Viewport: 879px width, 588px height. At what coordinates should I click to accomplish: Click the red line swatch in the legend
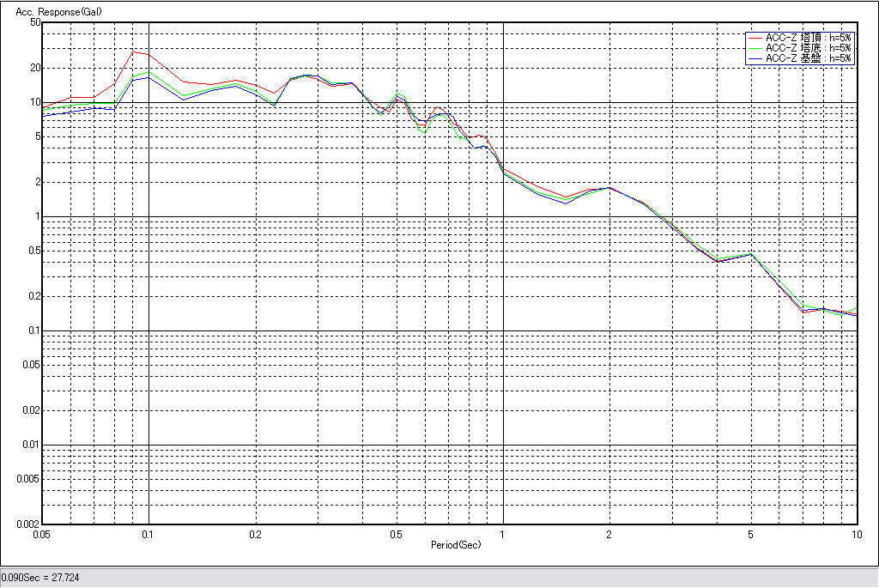pos(755,38)
